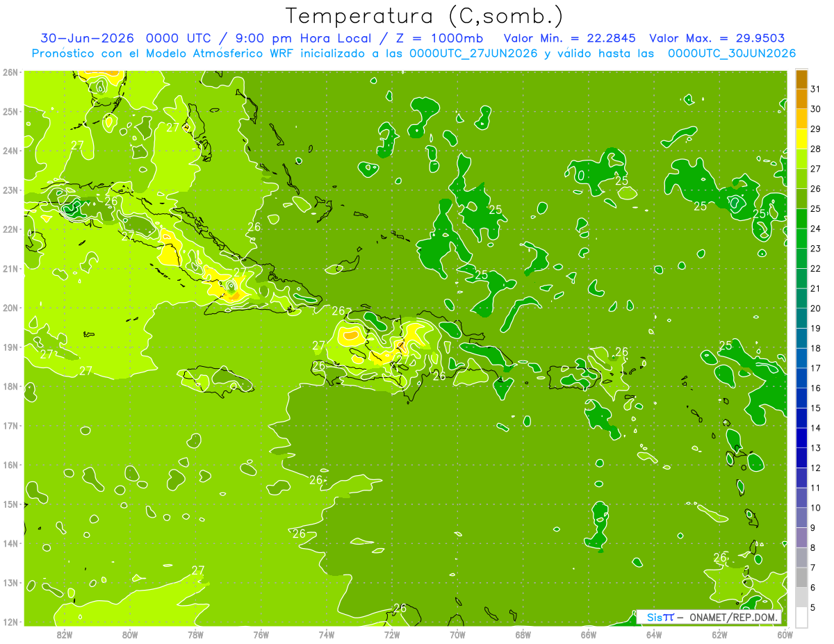Click the "22N" latitude axis label
The image size is (834, 644).
click(10, 229)
